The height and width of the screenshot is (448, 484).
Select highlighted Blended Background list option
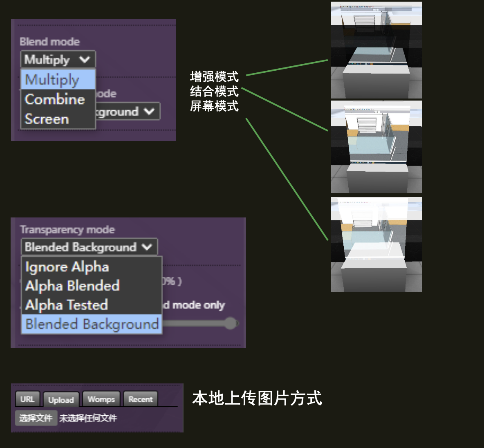coord(92,324)
